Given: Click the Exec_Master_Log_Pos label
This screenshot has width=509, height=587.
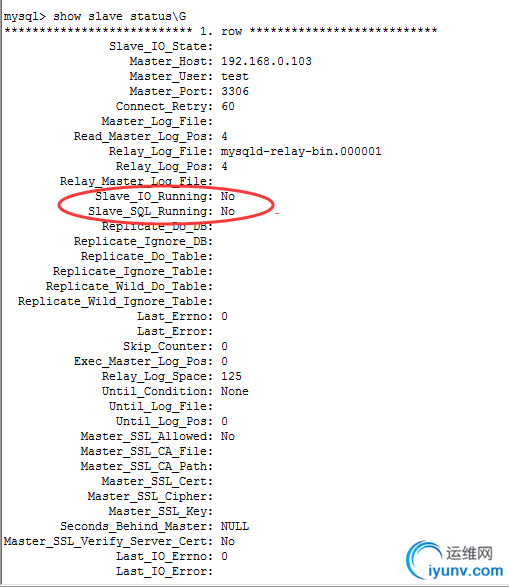Looking at the screenshot, I should click(143, 362).
